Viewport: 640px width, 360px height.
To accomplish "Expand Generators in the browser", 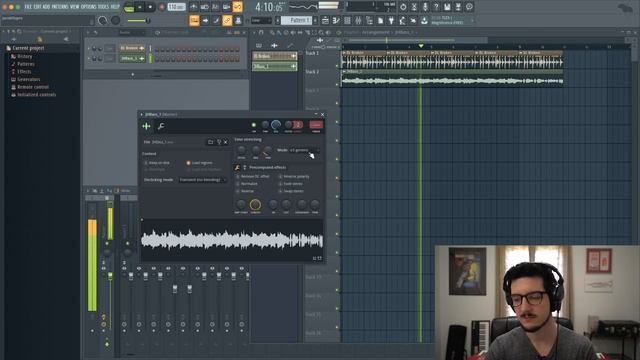I will click(29, 79).
